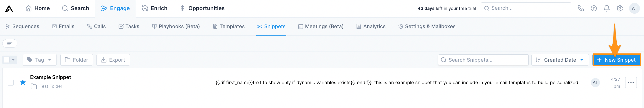Go to the Sequences tab
The height and width of the screenshot is (108, 644).
(22, 26)
